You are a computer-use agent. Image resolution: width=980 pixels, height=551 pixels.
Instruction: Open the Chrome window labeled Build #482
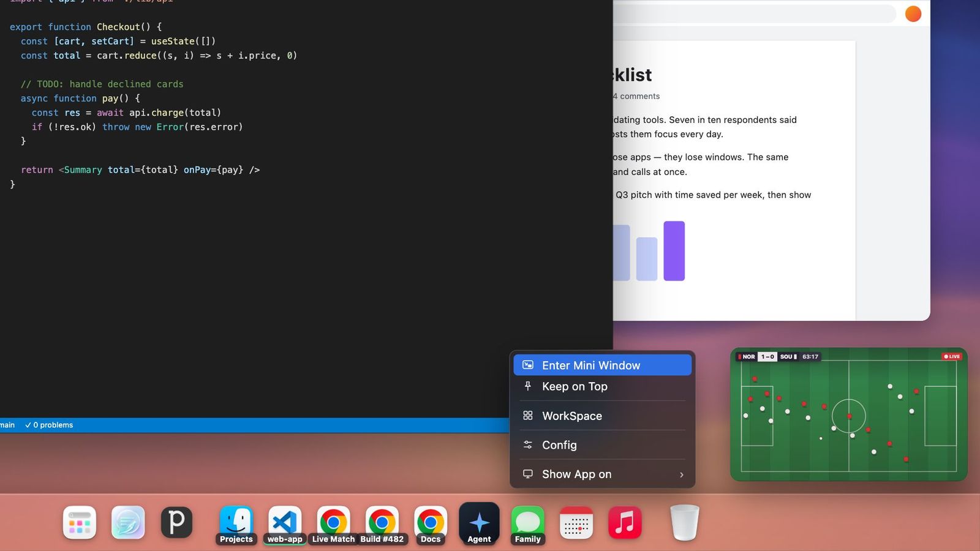click(382, 523)
